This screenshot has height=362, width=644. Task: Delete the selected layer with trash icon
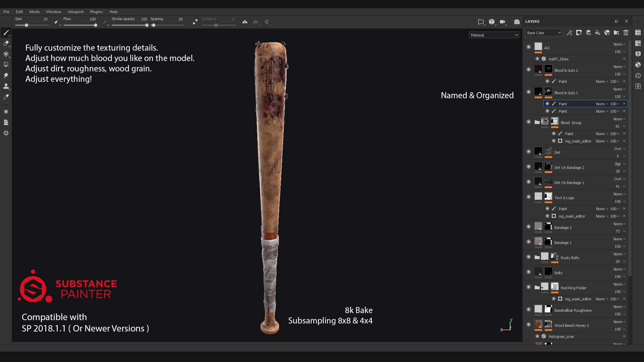(x=626, y=33)
